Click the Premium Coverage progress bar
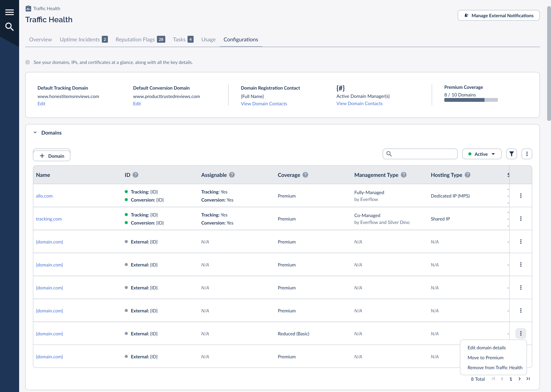Image resolution: width=551 pixels, height=392 pixels. click(471, 100)
